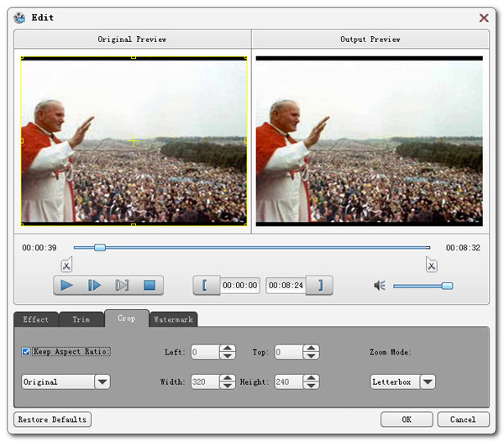Stop playback with the square Stop button
Image resolution: width=504 pixels, height=442 pixels.
(150, 285)
